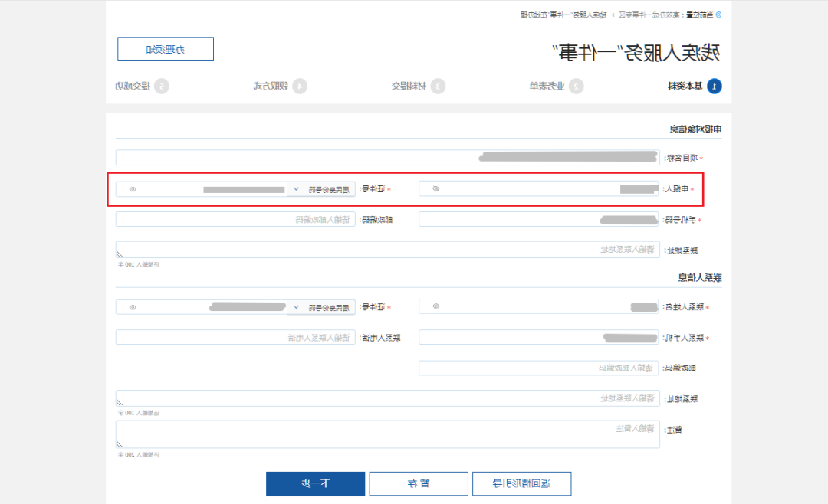
Task: Click resize grip of 联系人信息 联系地址 textarea
Action: coord(120,402)
